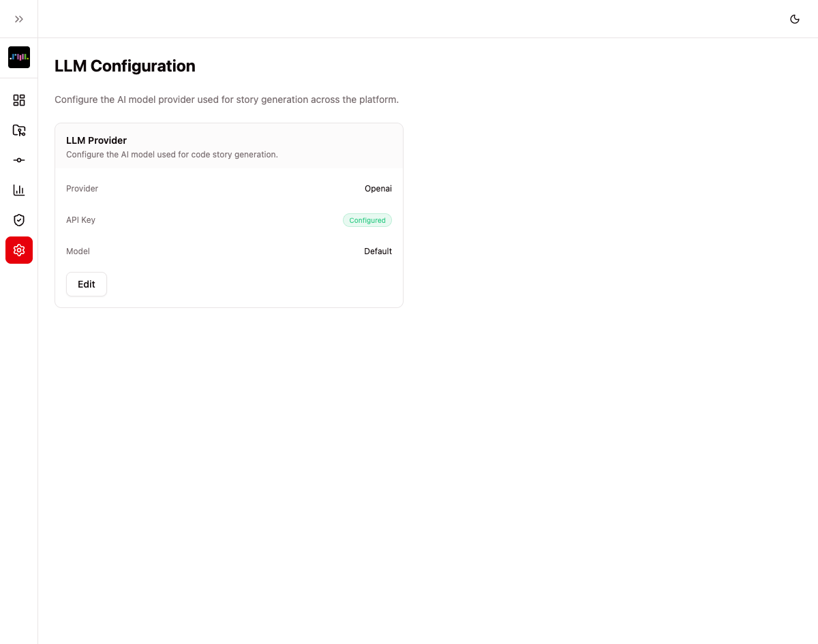Click the LLM Configuration page heading
Viewport: 818px width, 644px height.
click(x=125, y=66)
